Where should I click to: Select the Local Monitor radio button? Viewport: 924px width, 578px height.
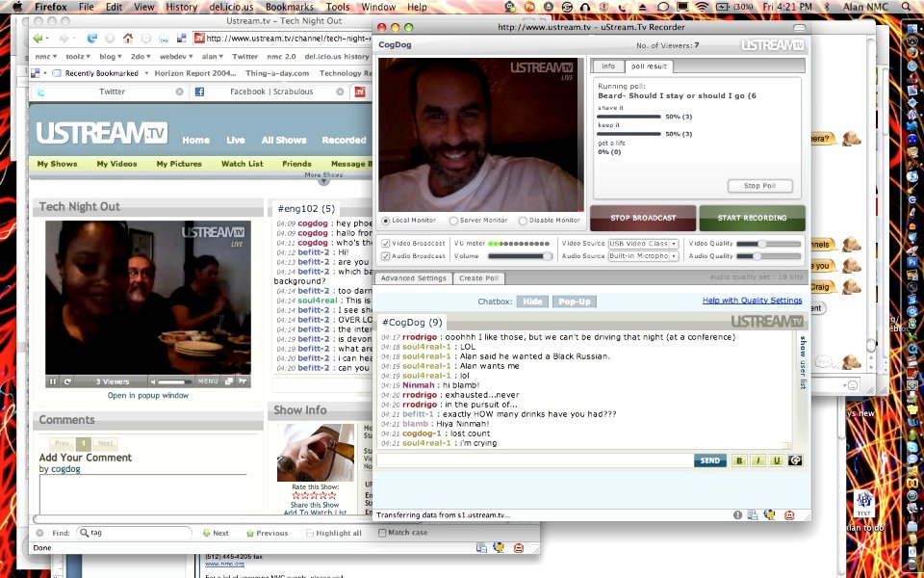tap(386, 221)
